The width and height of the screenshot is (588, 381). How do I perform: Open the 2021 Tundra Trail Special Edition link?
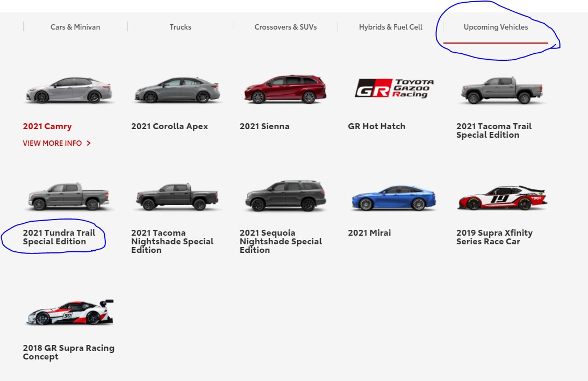click(x=59, y=237)
